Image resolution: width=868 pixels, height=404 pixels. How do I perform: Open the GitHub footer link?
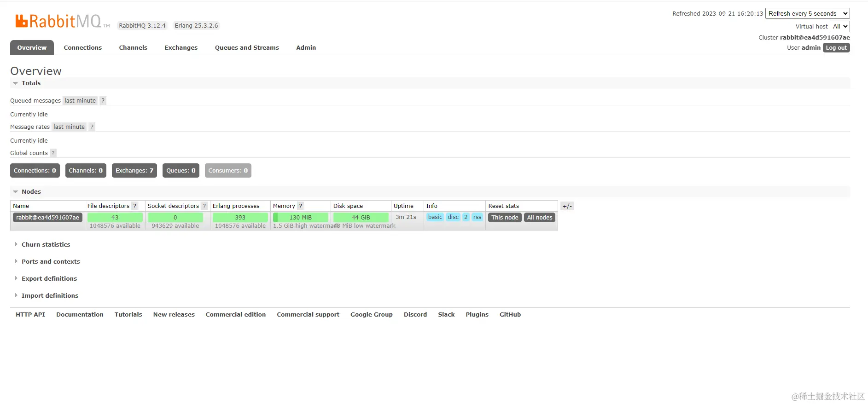coord(510,315)
